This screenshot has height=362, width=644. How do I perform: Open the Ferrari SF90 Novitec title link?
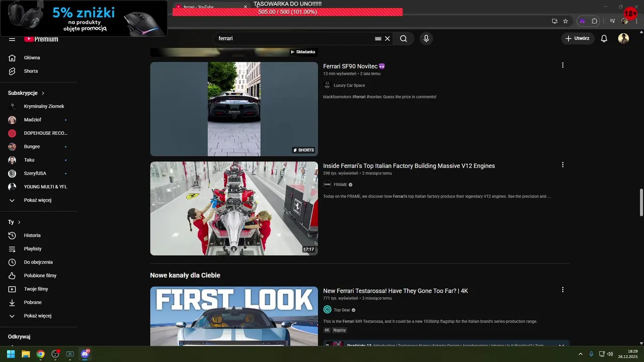[x=354, y=66]
